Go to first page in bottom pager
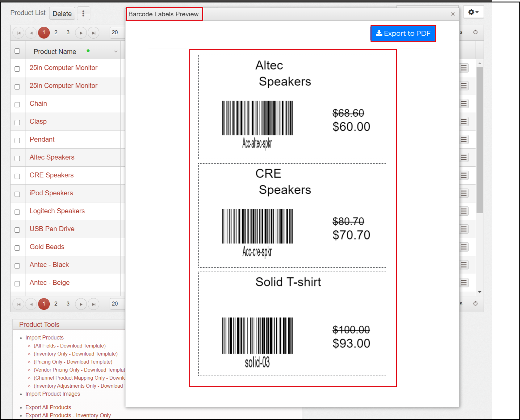The width and height of the screenshot is (520, 420). coord(19,304)
